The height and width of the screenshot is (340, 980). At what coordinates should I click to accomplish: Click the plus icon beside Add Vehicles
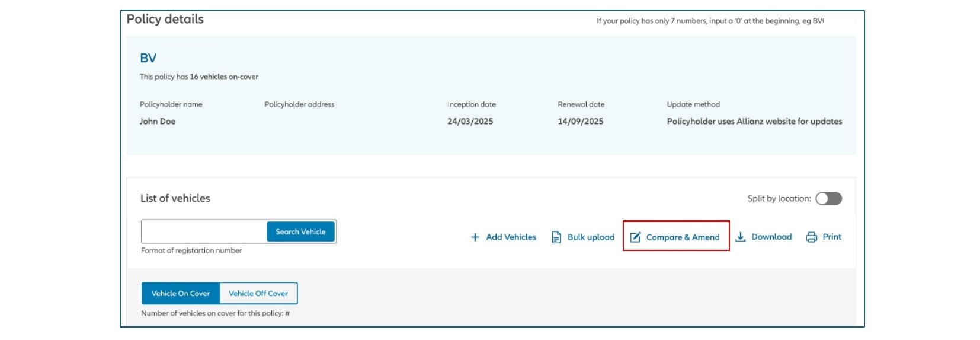[x=475, y=237]
